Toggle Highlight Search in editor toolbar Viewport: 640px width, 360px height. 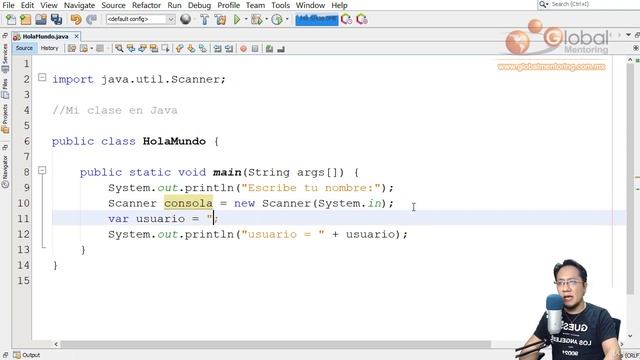153,49
